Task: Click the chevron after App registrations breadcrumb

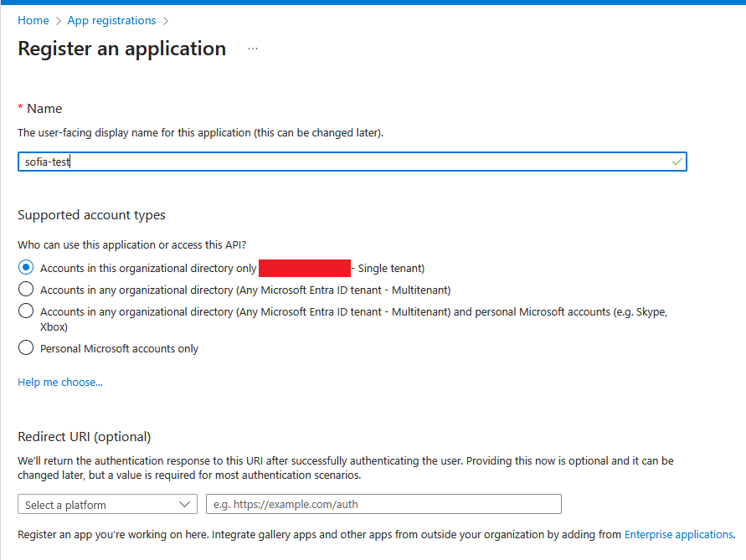Action: 166,20
